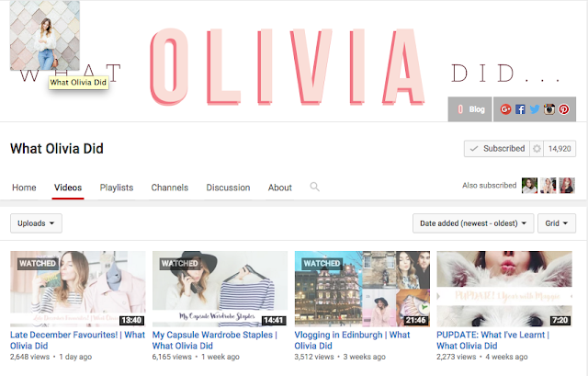Click the 13:40 duration badge
The image size is (588, 376).
click(x=131, y=320)
